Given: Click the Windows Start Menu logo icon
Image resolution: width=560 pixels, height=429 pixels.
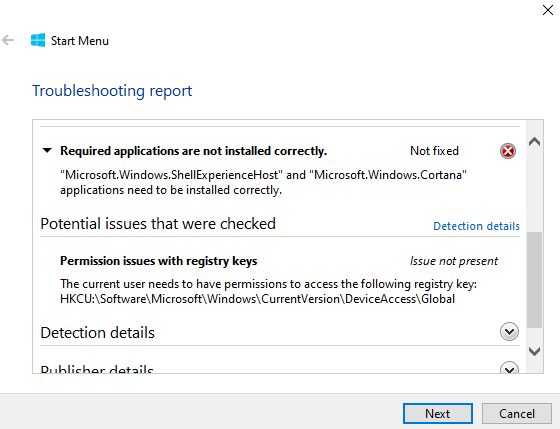Looking at the screenshot, I should (38, 40).
